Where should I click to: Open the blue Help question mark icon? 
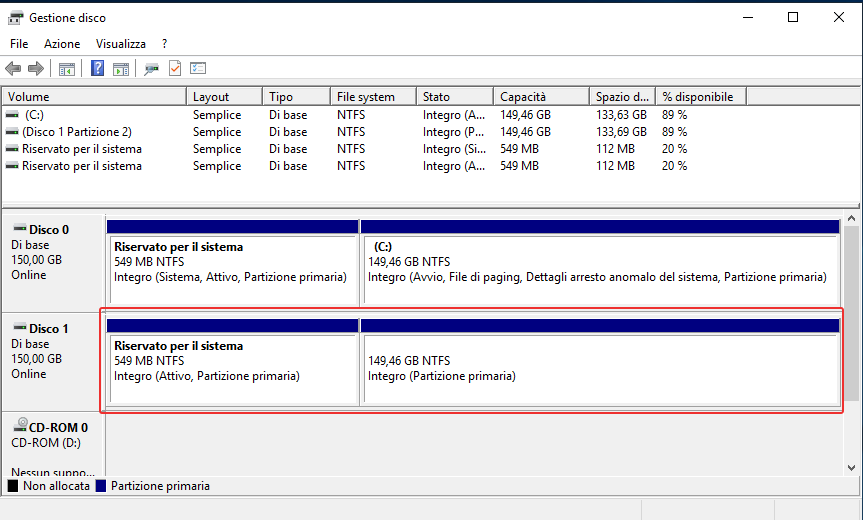tap(97, 68)
